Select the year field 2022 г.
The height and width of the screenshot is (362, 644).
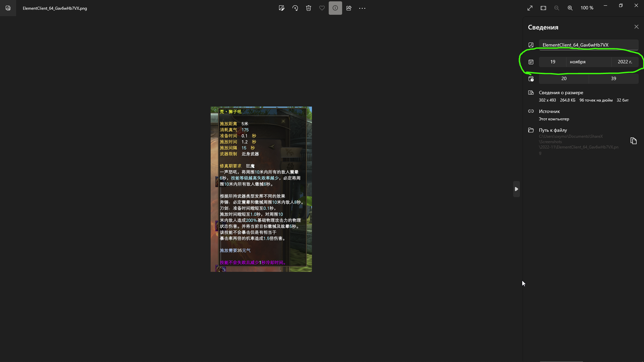tap(625, 62)
